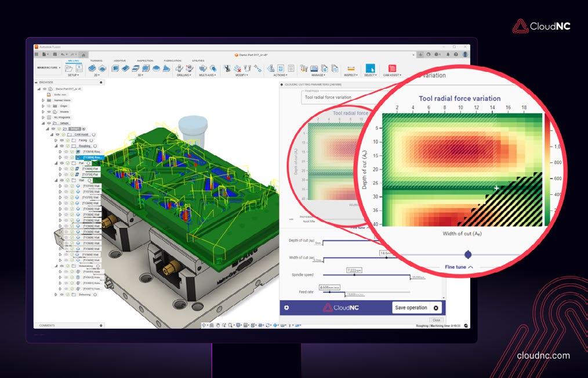Choose the fifth 3D dome-shaped strategy icon
This screenshot has width=588, height=378.
click(x=156, y=68)
